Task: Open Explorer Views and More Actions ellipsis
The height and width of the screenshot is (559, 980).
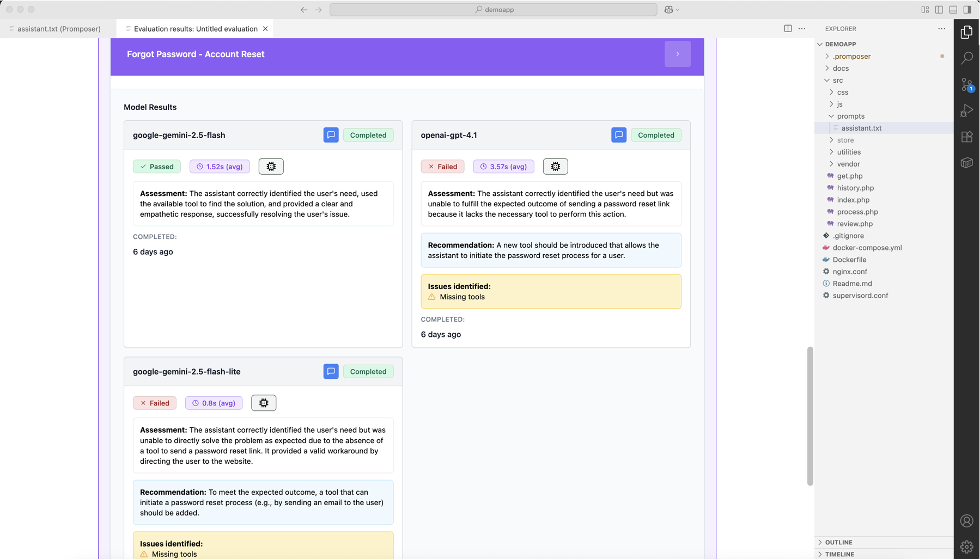Action: (x=941, y=28)
